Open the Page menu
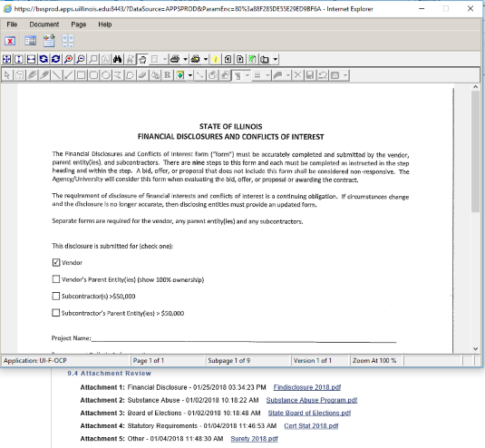This screenshot has height=448, width=485. coord(79,24)
